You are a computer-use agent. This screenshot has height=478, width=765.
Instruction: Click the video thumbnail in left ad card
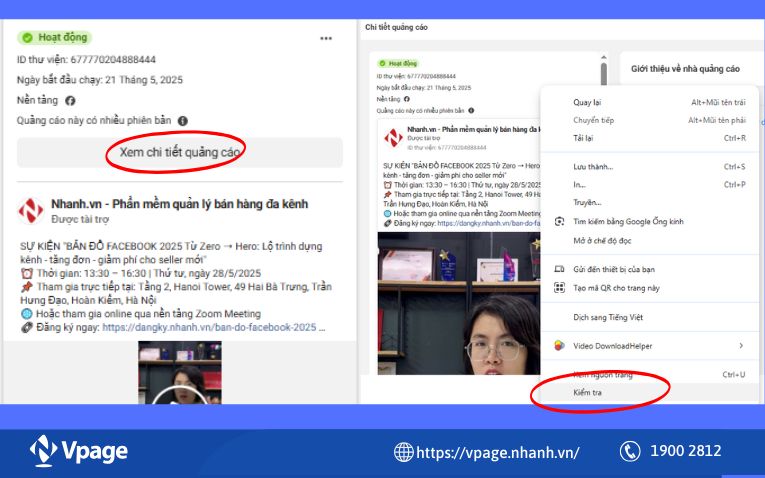pos(180,372)
